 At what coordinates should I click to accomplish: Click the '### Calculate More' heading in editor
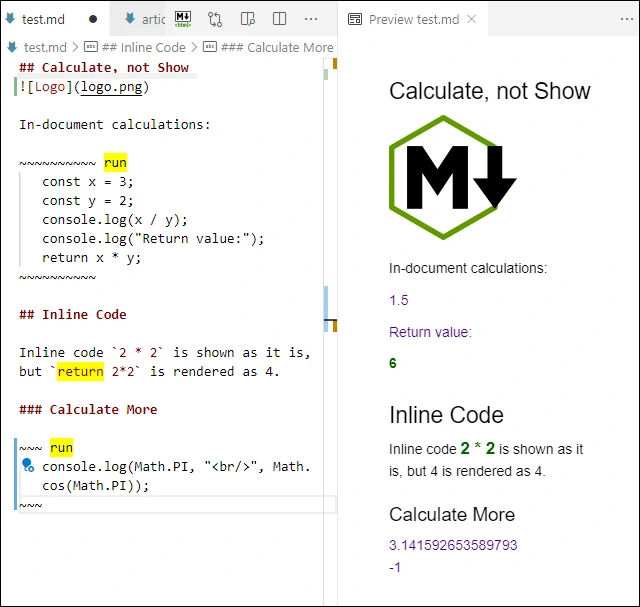coord(88,409)
